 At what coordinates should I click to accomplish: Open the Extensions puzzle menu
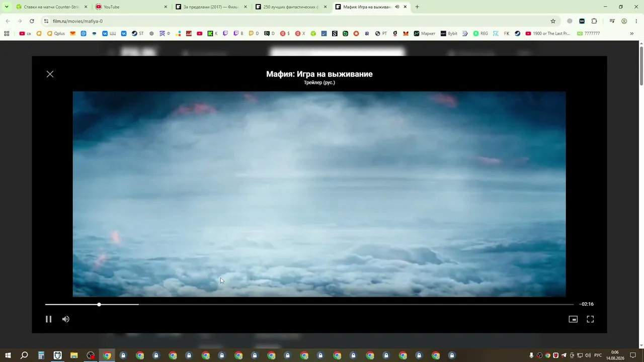click(594, 21)
